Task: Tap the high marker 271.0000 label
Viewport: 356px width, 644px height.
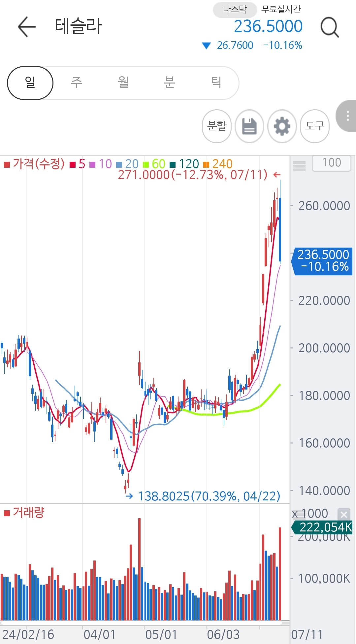Action: 193,175
